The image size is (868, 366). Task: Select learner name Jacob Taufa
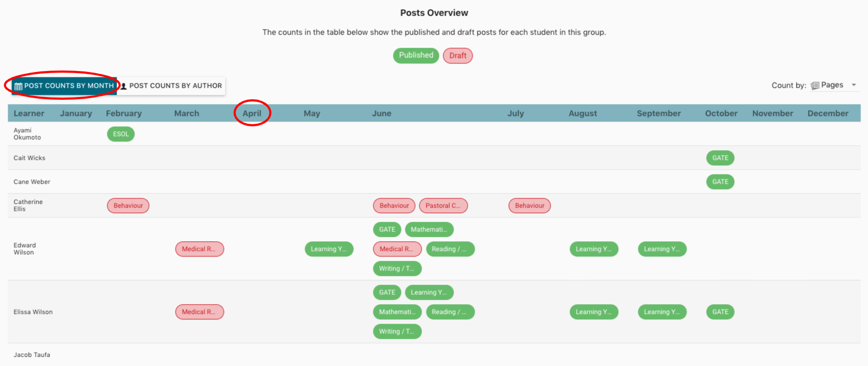coord(32,355)
